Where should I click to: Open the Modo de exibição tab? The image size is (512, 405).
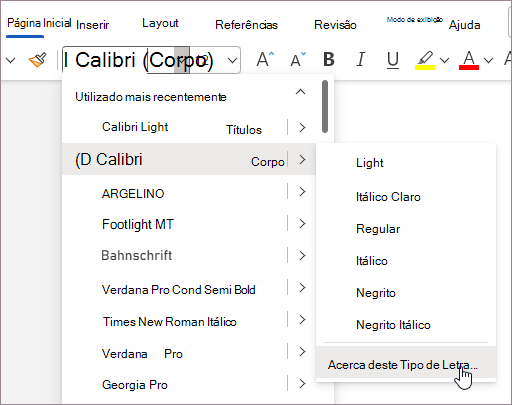[415, 20]
